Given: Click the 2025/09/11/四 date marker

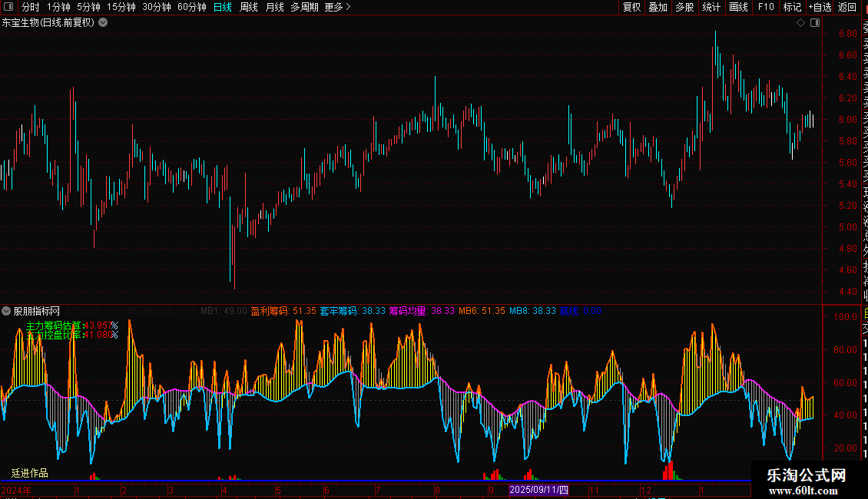Looking at the screenshot, I should point(538,490).
